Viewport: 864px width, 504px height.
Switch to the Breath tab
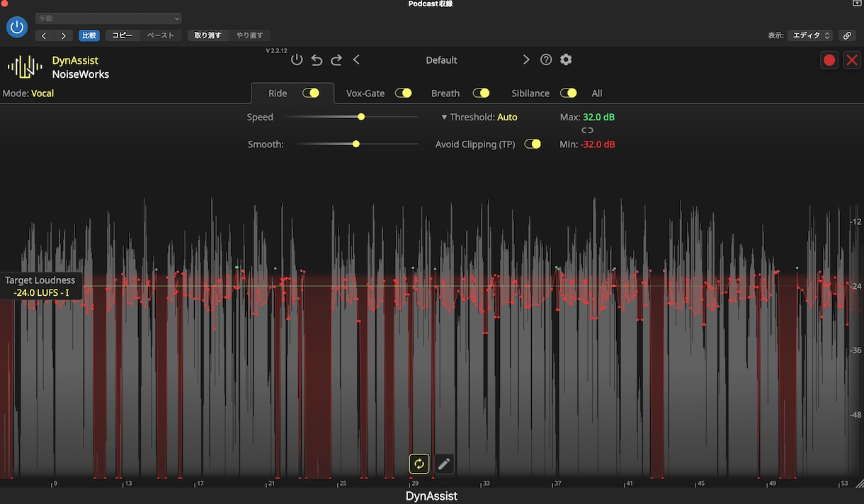[445, 93]
